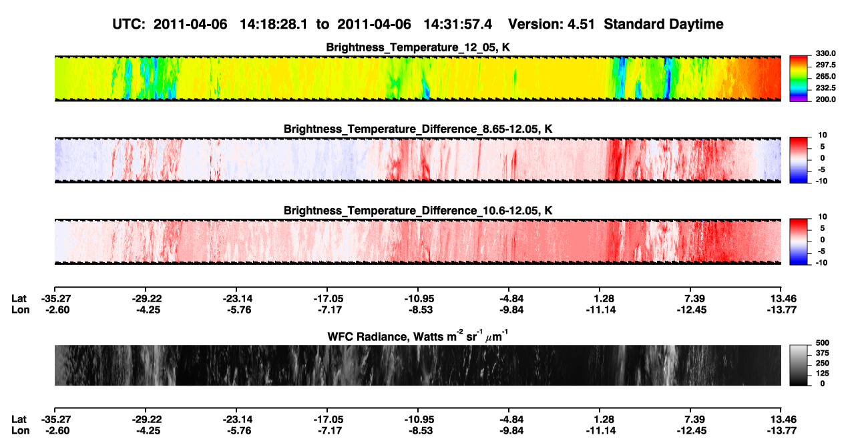Click latitude -23.14 on the axis above WFC Radiance
868x445 pixels.
(238, 298)
